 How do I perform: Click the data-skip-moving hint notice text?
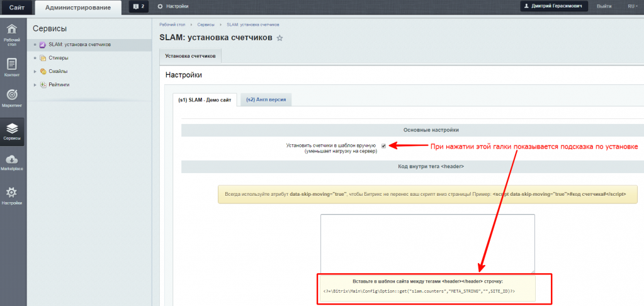click(x=426, y=195)
